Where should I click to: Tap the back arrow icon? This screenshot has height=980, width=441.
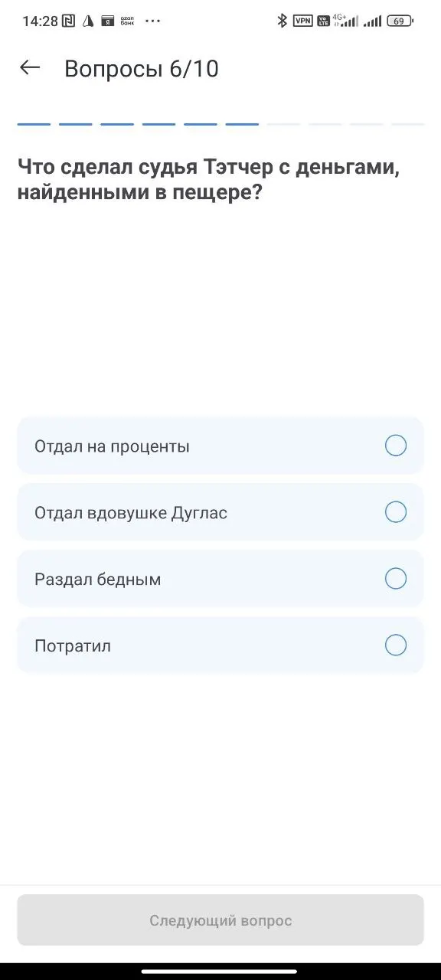coord(29,68)
